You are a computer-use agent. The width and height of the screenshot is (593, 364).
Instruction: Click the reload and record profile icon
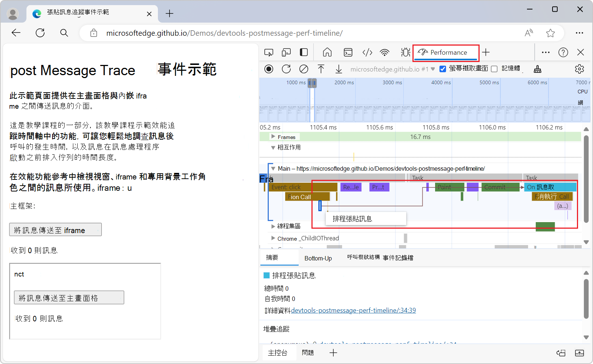pos(286,69)
